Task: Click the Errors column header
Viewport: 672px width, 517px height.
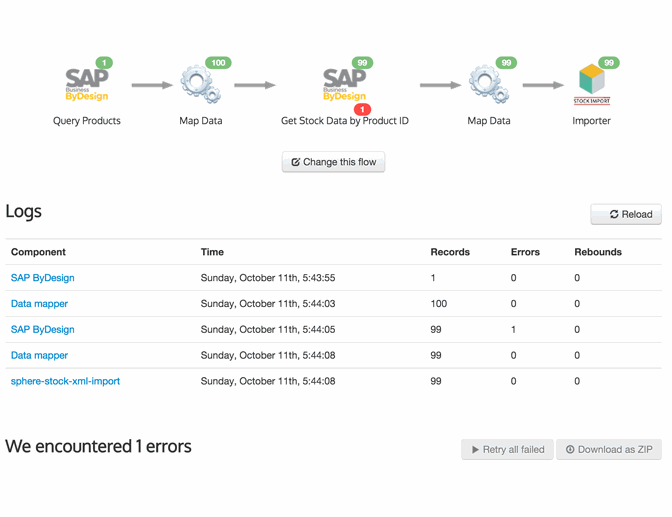Action: coord(525,252)
